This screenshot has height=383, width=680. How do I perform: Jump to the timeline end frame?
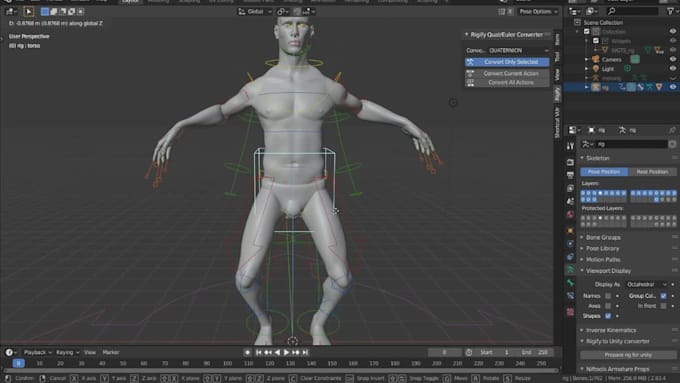305,352
